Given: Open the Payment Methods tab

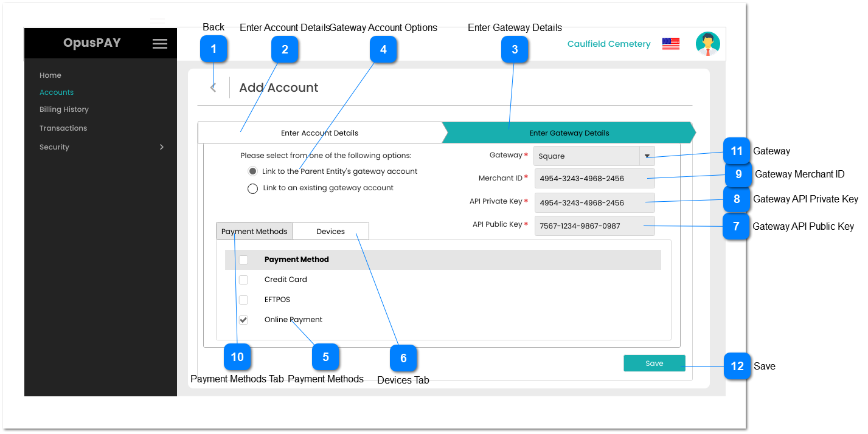Looking at the screenshot, I should point(254,231).
